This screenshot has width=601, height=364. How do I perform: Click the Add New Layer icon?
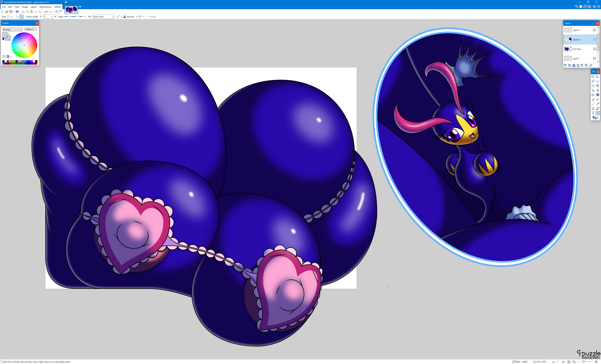(x=565, y=65)
